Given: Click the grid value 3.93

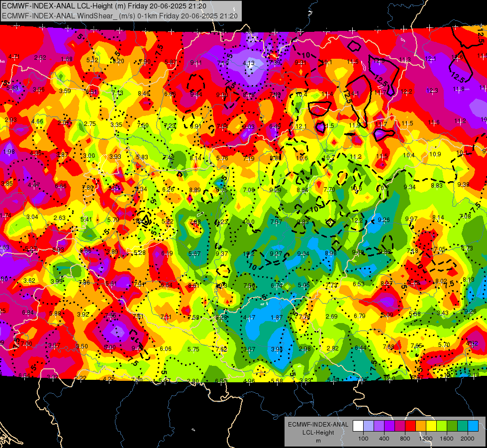Looking at the screenshot, I should click(x=115, y=156).
